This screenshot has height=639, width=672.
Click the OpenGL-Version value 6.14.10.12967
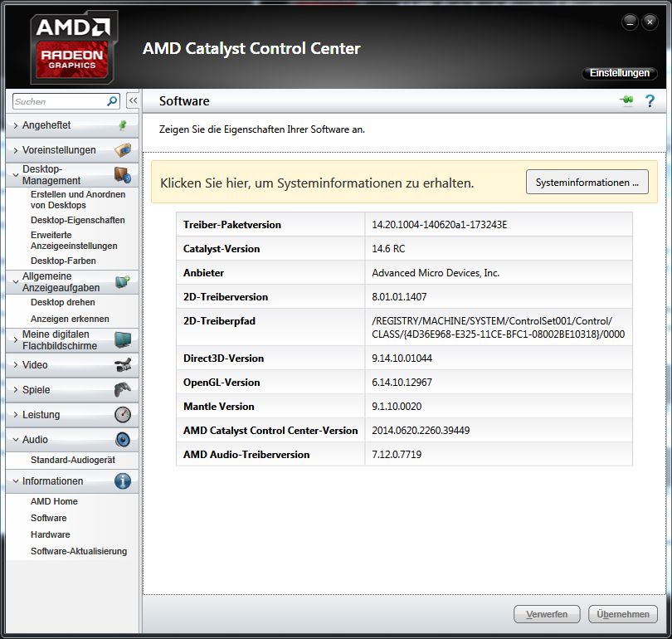(x=402, y=383)
